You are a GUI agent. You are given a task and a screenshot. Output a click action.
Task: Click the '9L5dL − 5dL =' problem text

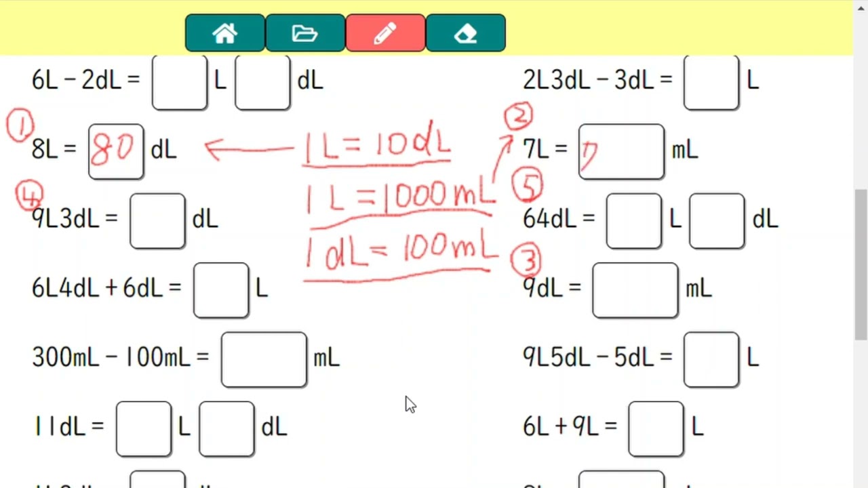[597, 358]
